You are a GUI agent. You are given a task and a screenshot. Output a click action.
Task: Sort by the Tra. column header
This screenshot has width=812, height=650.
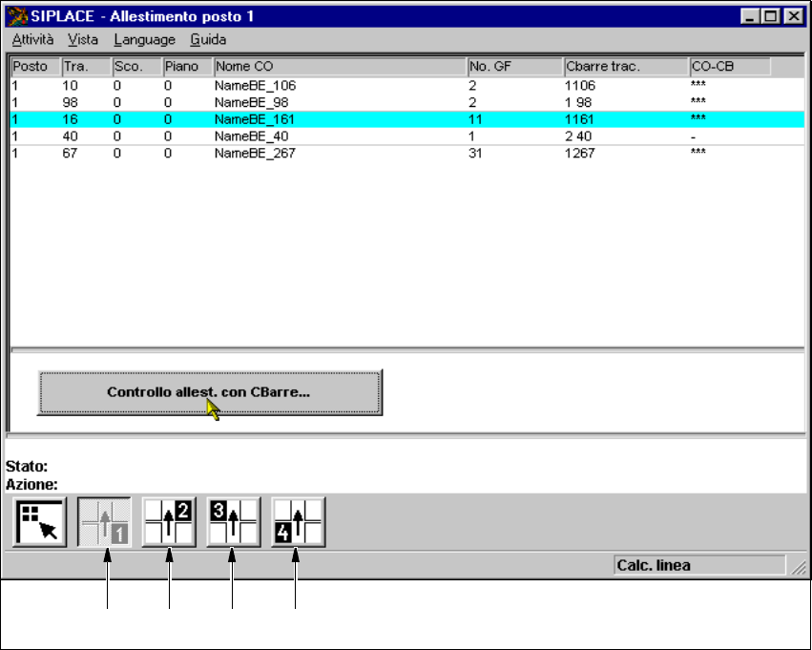86,67
